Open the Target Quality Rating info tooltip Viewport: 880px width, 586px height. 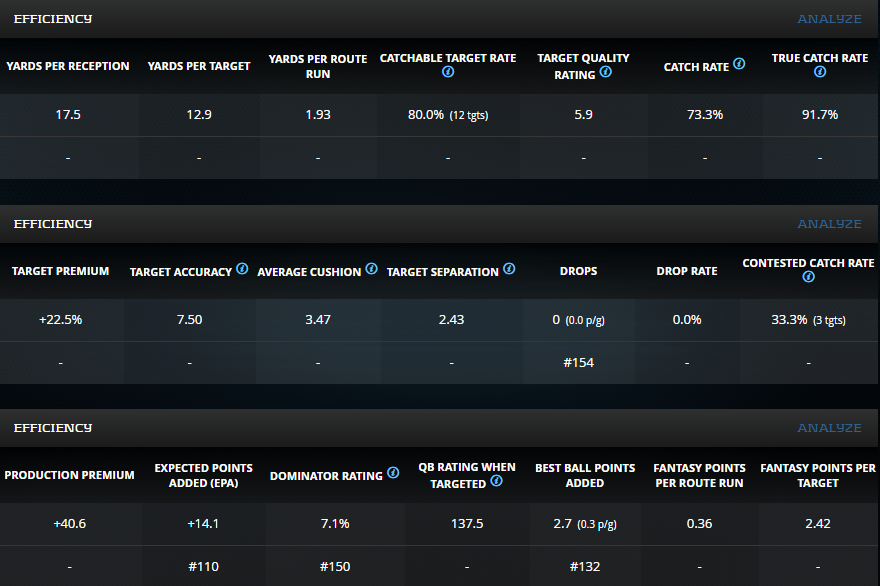(606, 73)
